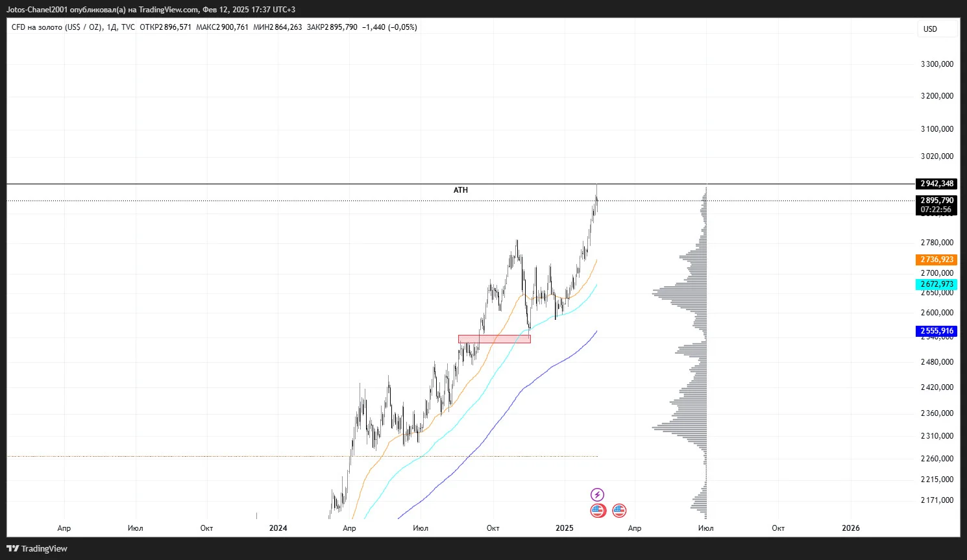This screenshot has width=967, height=560.
Task: Click the 2 360,000 price scale value
Action: [x=937, y=413]
